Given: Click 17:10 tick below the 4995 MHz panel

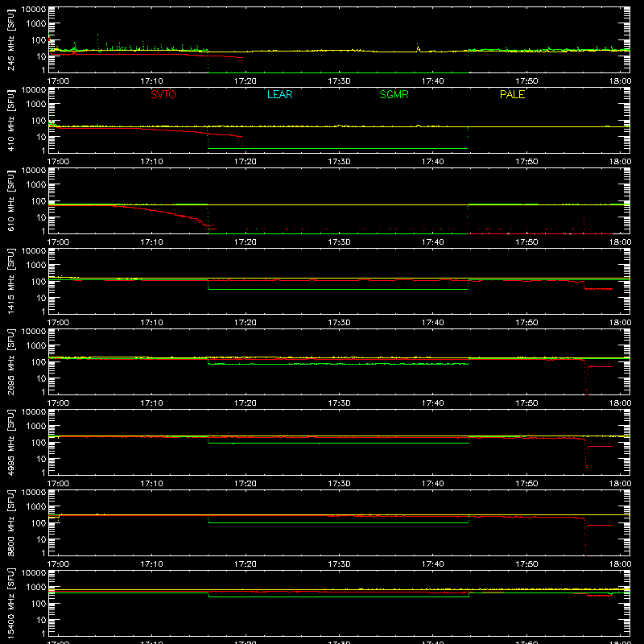Looking at the screenshot, I should coord(151,484).
